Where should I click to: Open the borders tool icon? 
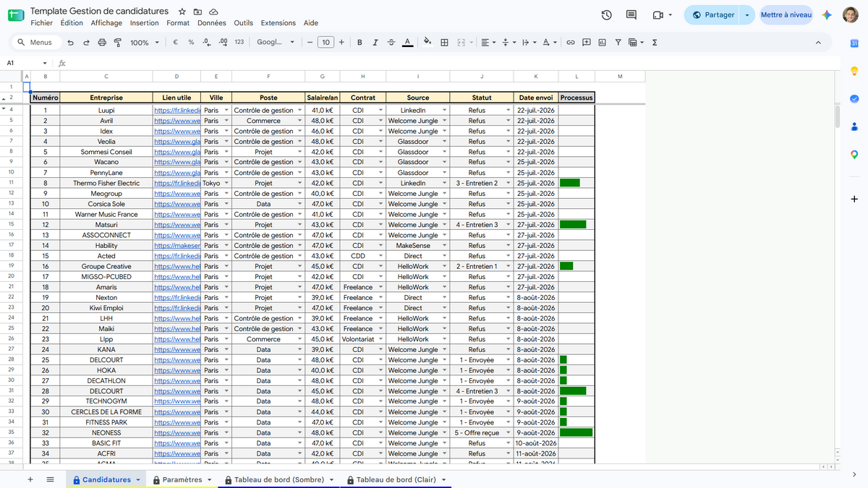(x=444, y=43)
